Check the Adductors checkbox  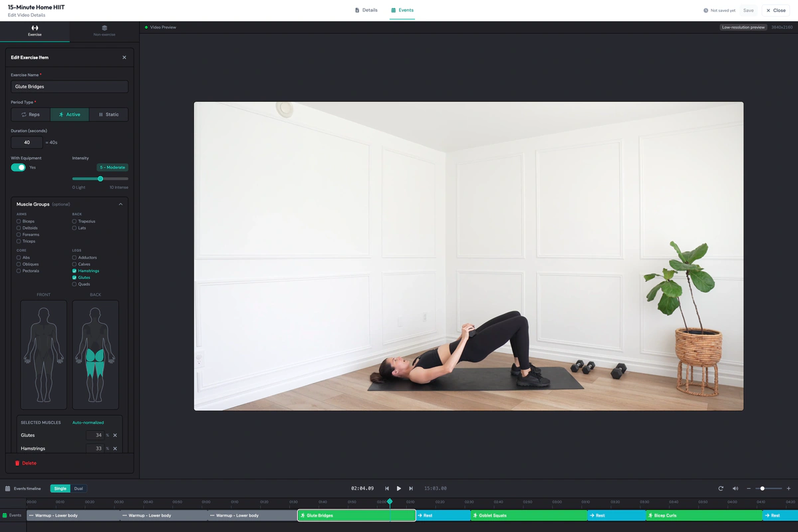74,257
